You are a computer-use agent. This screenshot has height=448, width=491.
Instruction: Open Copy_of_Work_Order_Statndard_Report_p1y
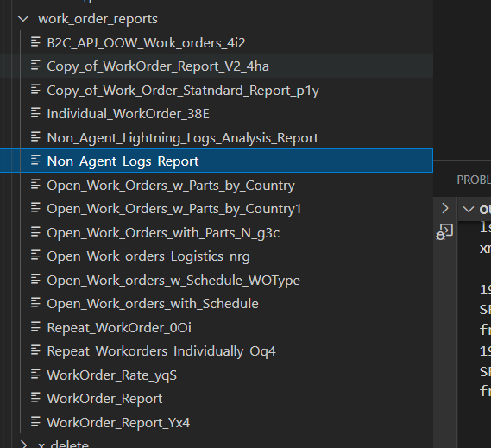[183, 91]
